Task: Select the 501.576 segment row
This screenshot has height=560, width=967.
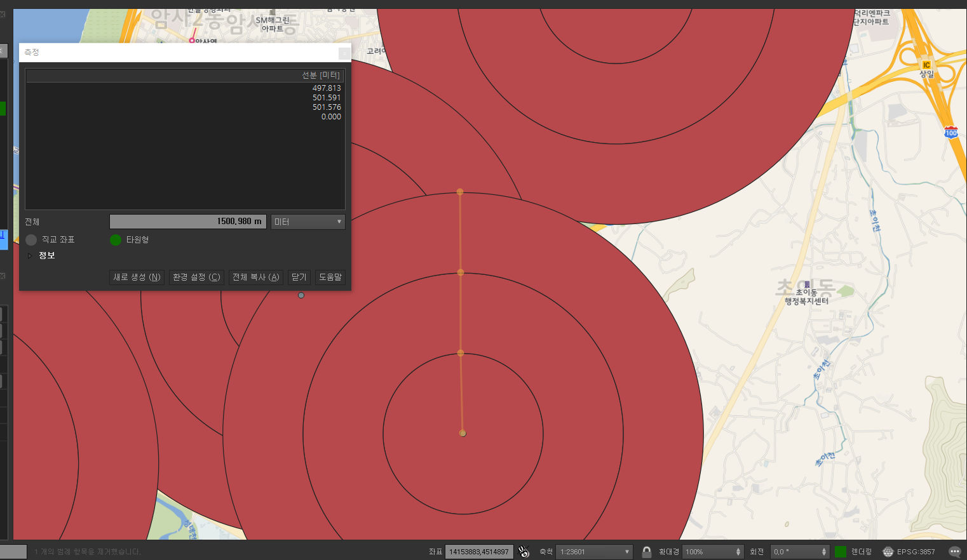Action: click(185, 107)
